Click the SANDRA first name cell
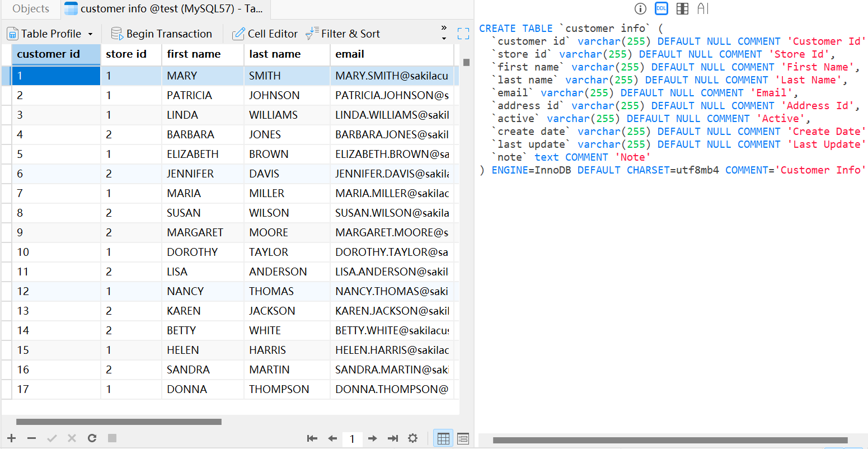The width and height of the screenshot is (868, 449). [203, 370]
